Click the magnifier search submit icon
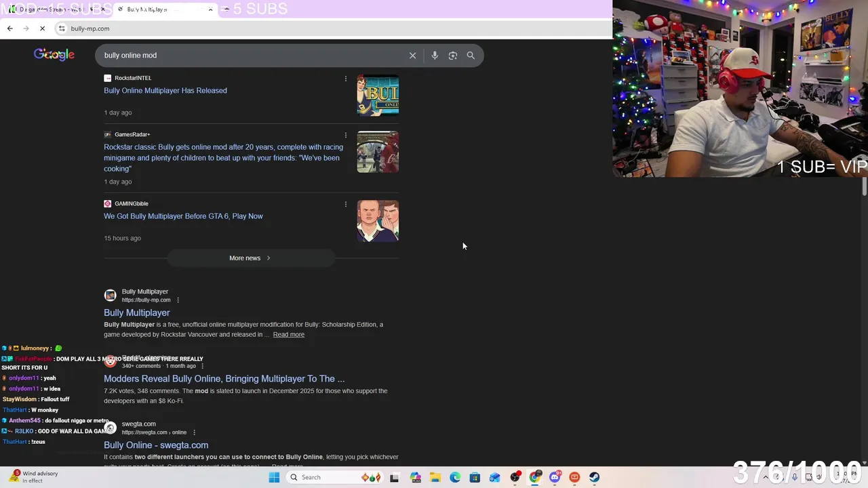868x488 pixels. (471, 56)
